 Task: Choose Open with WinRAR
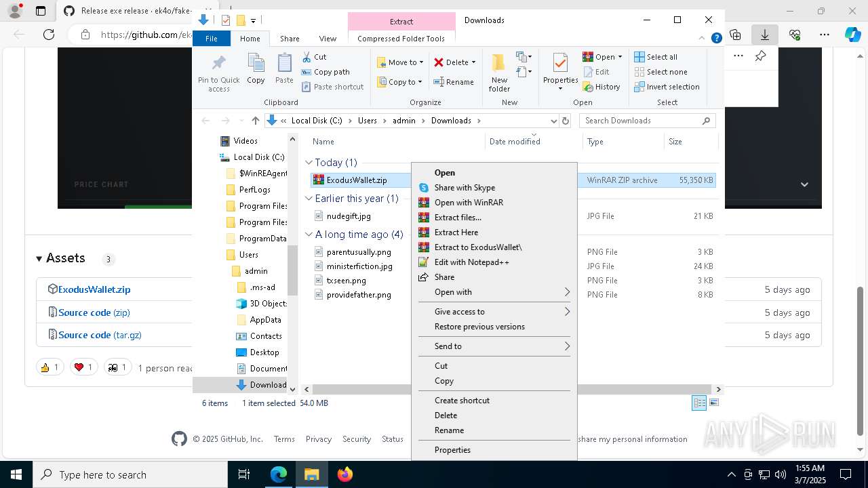pos(494,203)
